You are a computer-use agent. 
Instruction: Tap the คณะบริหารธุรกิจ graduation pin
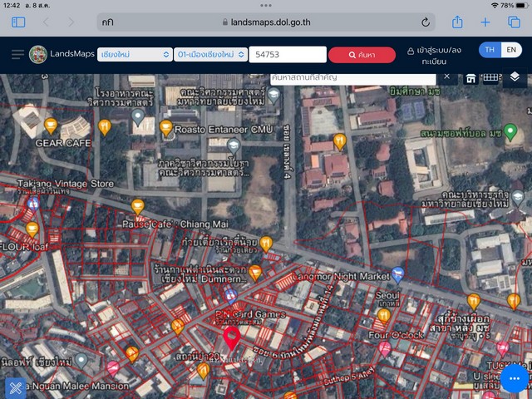(x=518, y=198)
